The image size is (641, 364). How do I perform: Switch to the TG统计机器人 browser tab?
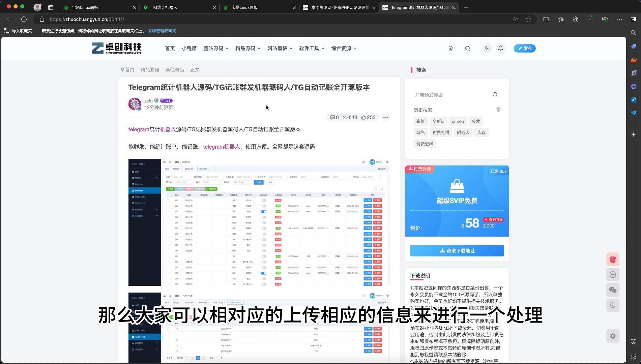[179, 7]
